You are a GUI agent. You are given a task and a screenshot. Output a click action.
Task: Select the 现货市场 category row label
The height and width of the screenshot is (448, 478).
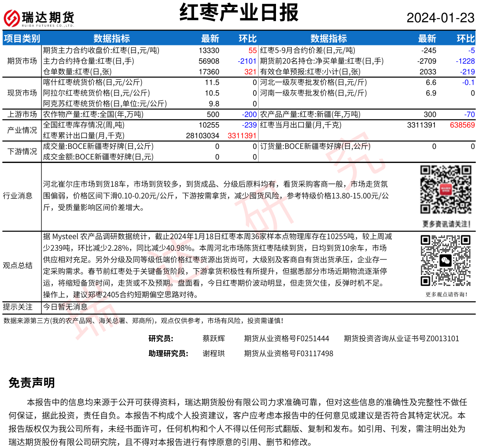(22, 93)
